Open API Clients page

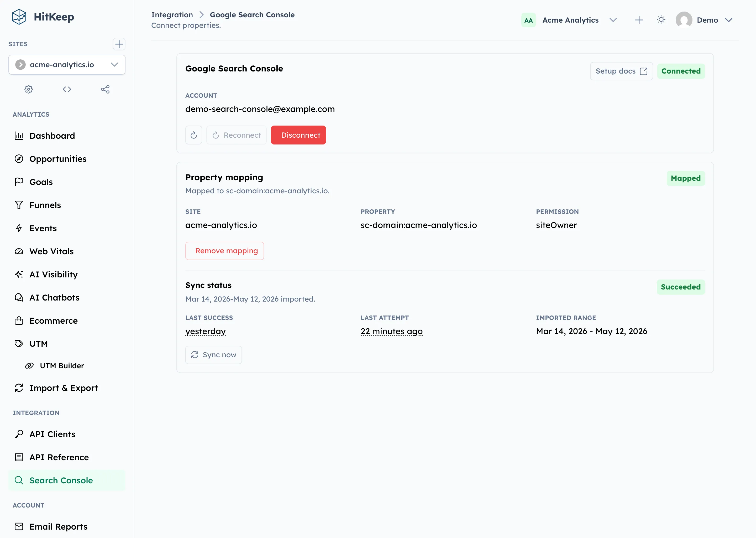click(67, 434)
